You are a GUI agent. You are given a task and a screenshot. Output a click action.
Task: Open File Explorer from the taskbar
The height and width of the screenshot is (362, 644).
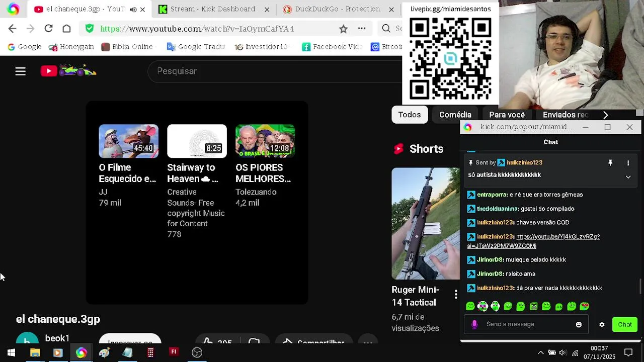point(35,353)
